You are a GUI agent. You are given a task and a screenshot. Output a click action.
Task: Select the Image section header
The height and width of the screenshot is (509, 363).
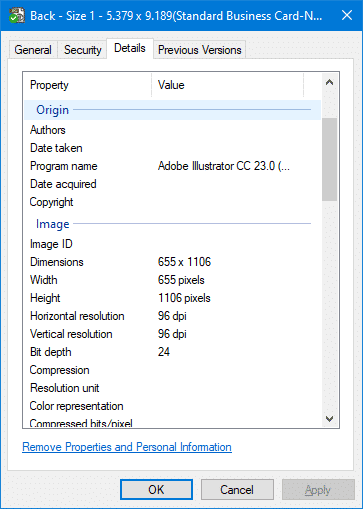coord(172,224)
